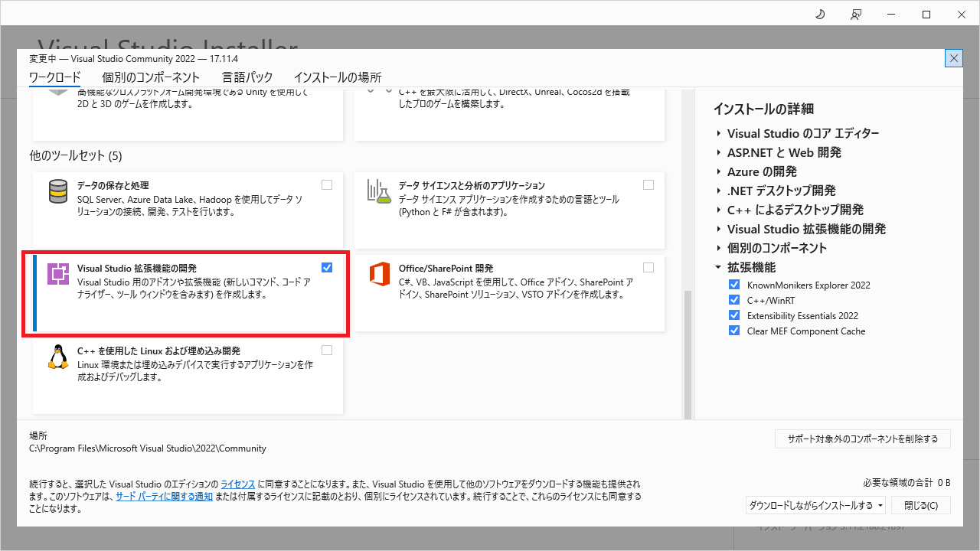This screenshot has height=551, width=980.
Task: Uncheck KnownMonikers Explorer 2022 extension
Action: click(x=734, y=285)
